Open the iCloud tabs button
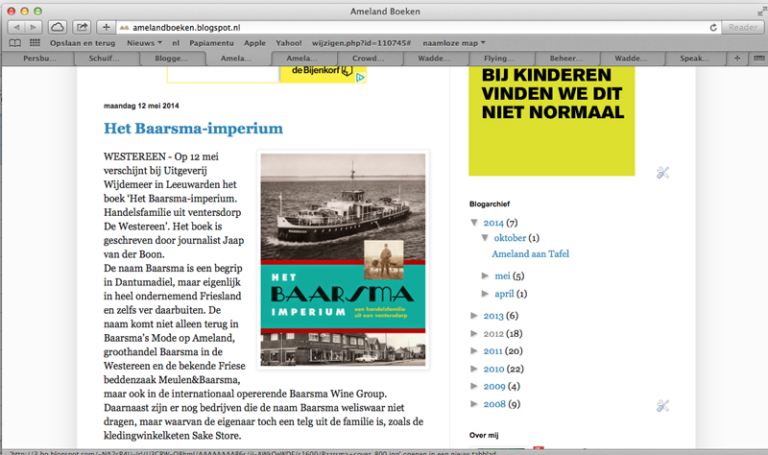768x455 pixels. (x=57, y=27)
